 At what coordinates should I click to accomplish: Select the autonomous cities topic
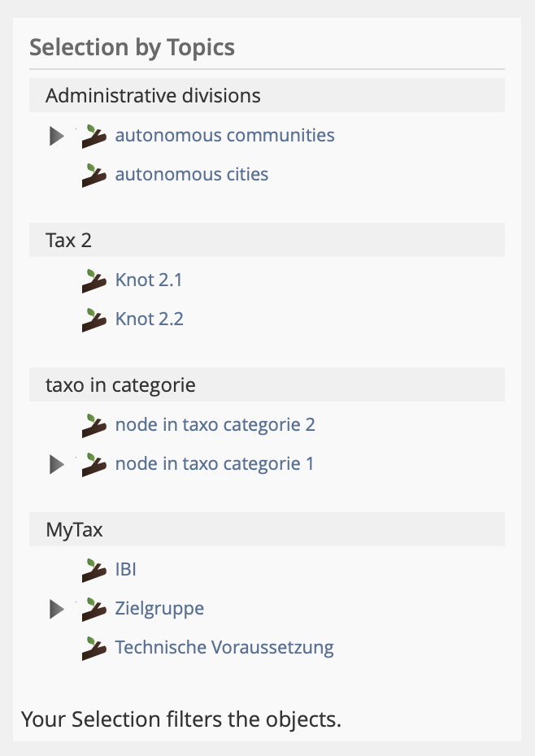pos(192,174)
